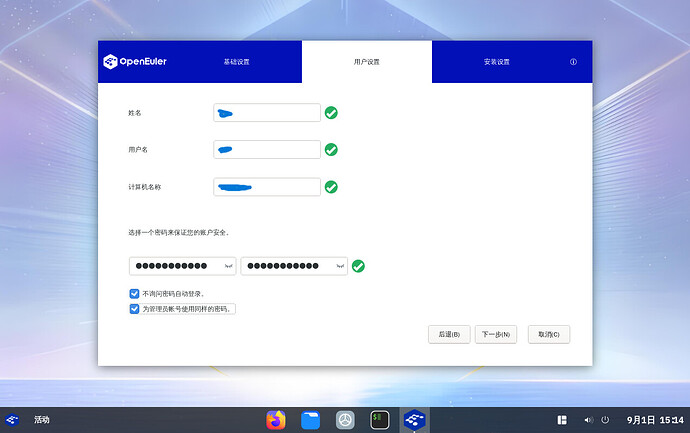Click the OpenEuler logo in installer header
This screenshot has height=433, width=690.
click(134, 62)
